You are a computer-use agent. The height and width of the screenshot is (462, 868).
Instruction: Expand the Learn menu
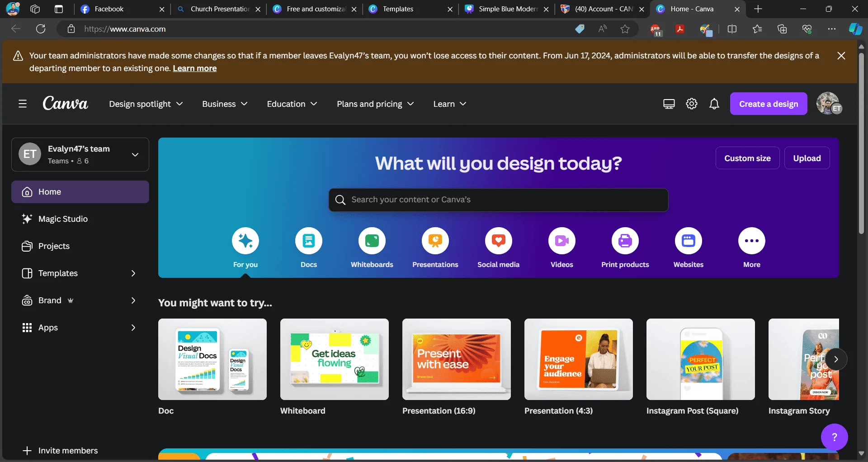click(x=449, y=104)
